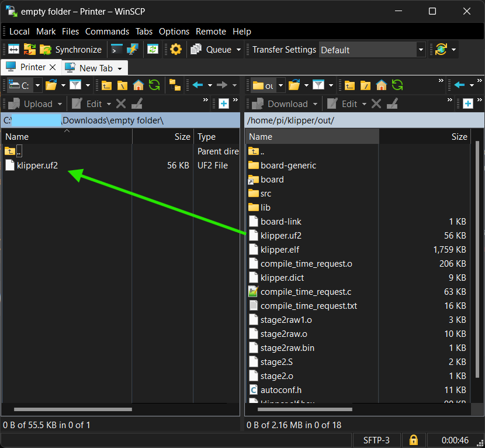
Task: Refresh the local panel
Action: (x=154, y=85)
